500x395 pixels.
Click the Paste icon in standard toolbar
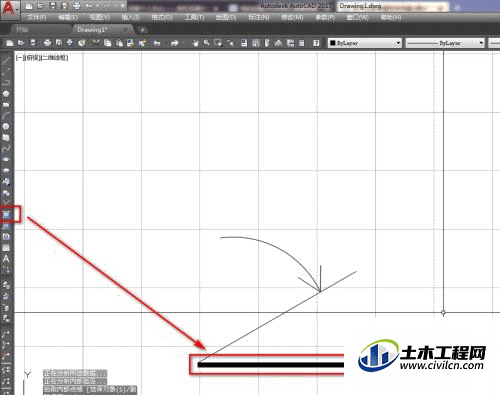[x=119, y=43]
